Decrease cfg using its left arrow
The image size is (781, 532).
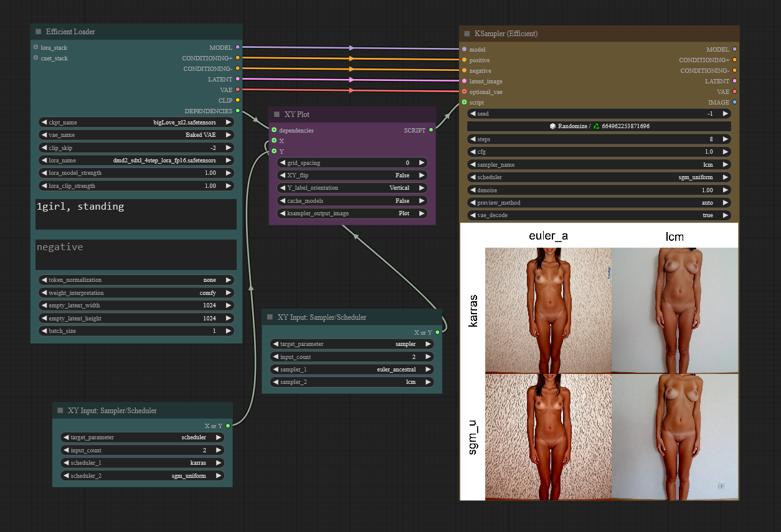coord(473,152)
